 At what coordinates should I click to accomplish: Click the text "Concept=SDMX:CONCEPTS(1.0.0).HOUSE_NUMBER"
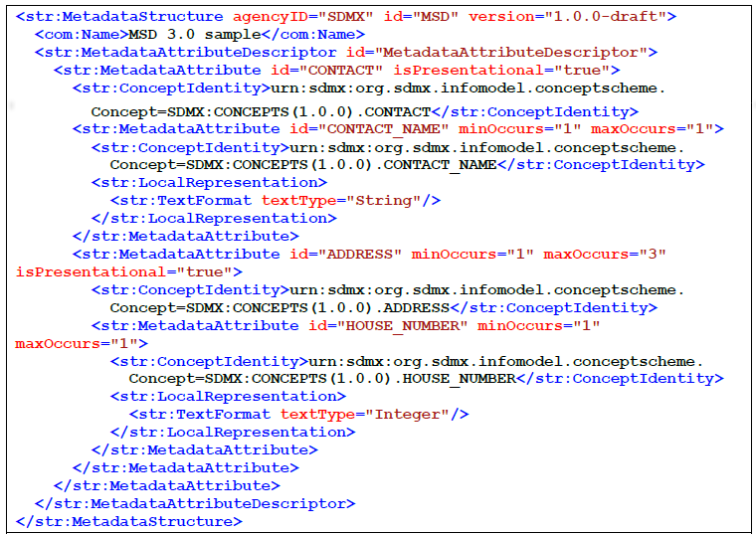tap(321, 379)
